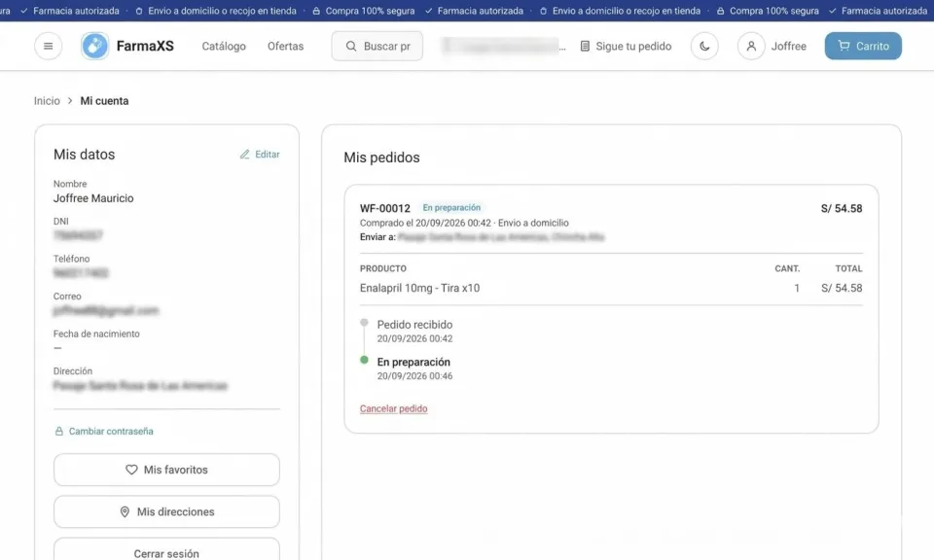Click the FarmaXS logo icon
This screenshot has width=934, height=560.
point(94,46)
